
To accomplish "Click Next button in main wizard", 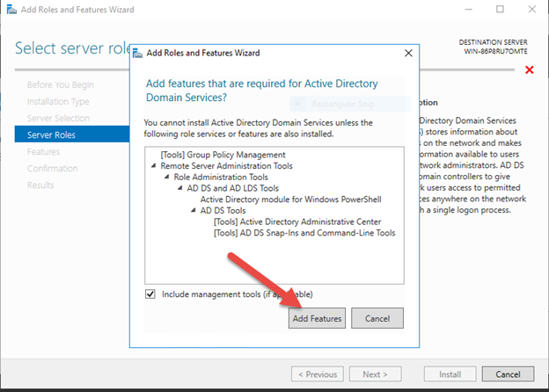I will pos(375,374).
